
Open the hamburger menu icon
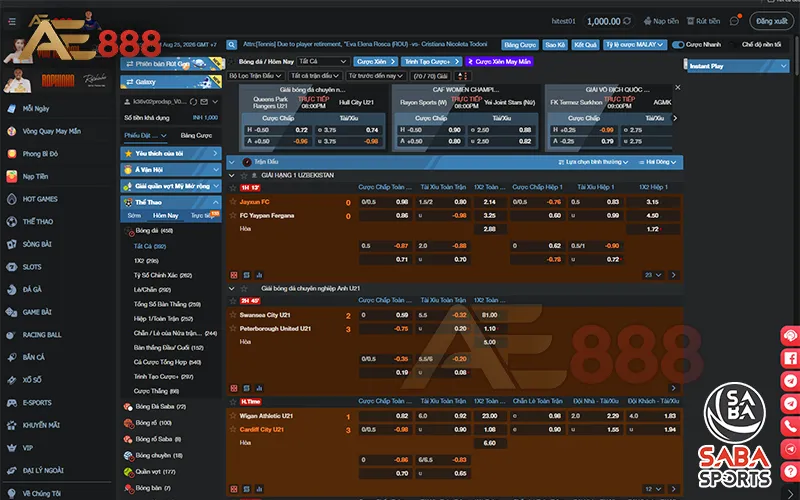(12, 21)
